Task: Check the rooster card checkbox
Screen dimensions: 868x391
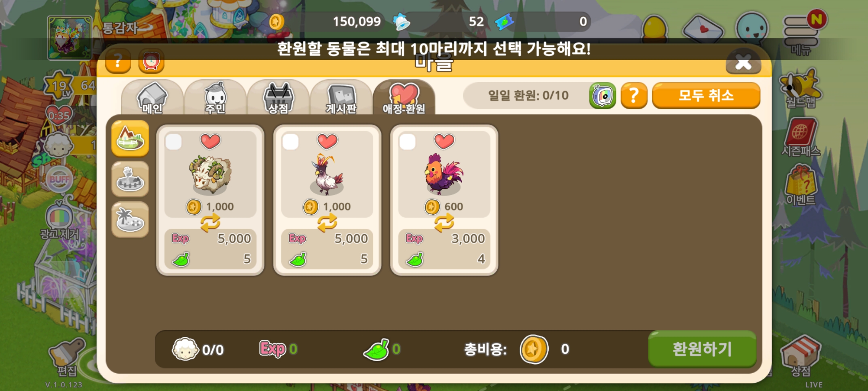Action: pos(408,142)
